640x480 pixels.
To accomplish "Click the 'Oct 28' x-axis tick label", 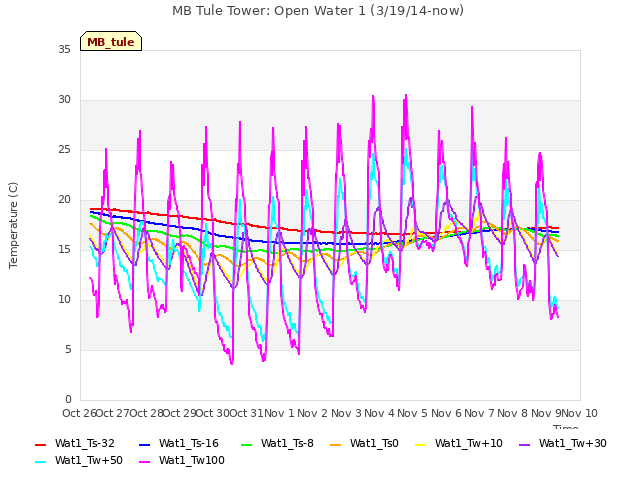I will click(x=146, y=413).
